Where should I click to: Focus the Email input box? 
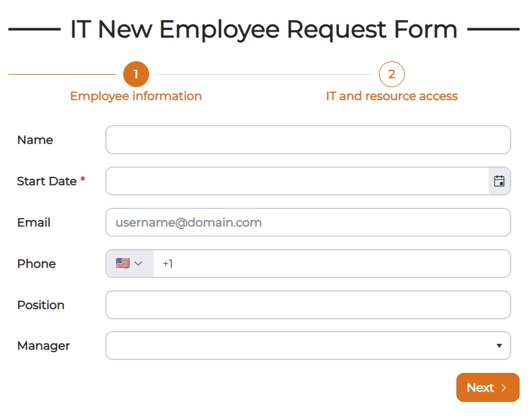click(x=308, y=223)
